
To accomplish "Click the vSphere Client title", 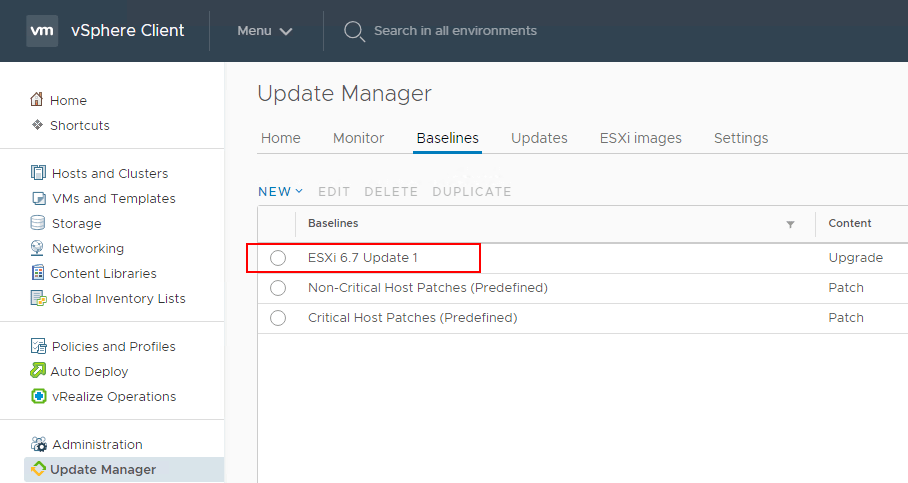I will click(127, 30).
